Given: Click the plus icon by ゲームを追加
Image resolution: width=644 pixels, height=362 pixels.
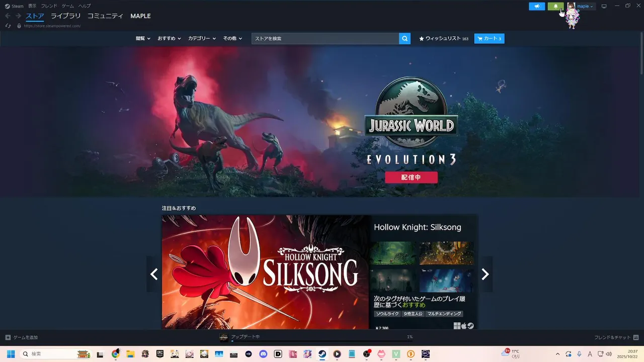Looking at the screenshot, I should [x=8, y=337].
